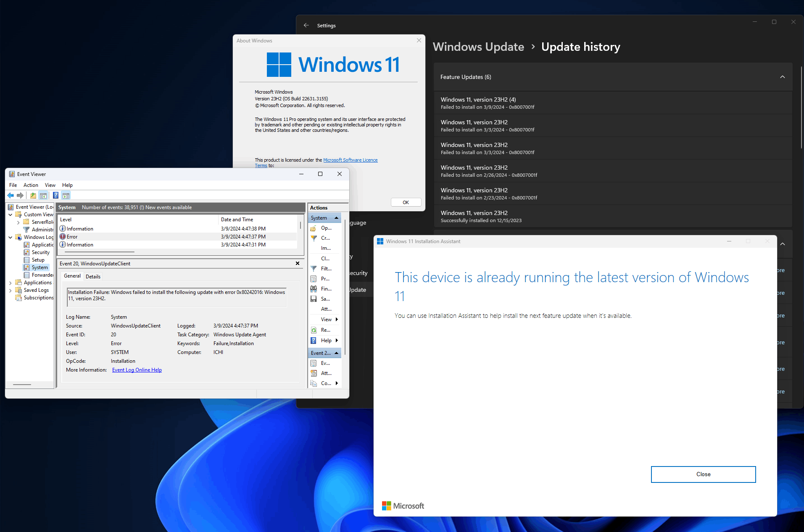The height and width of the screenshot is (532, 804).
Task: Collapse the System section in Actions pane
Action: coord(336,218)
